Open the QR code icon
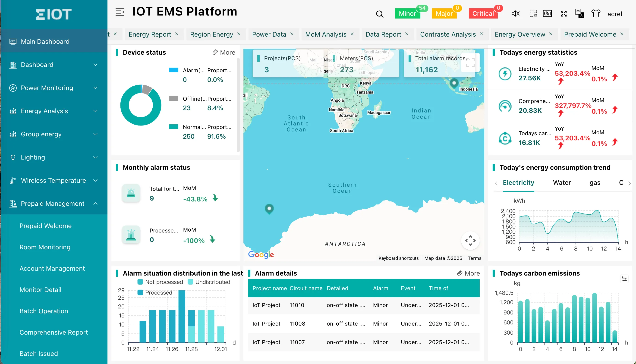Screen dimensions: 636x364 click(x=533, y=13)
